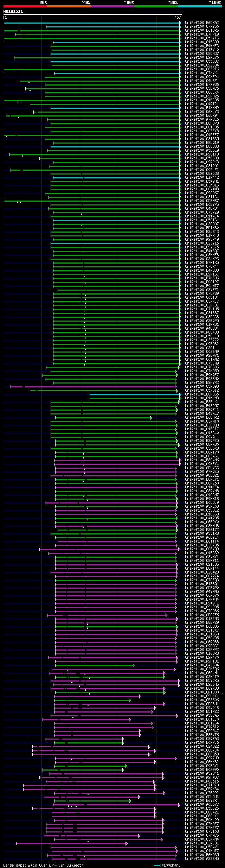Click label UniRef100_B7FP19
The image size is (225, 868).
point(202,34)
